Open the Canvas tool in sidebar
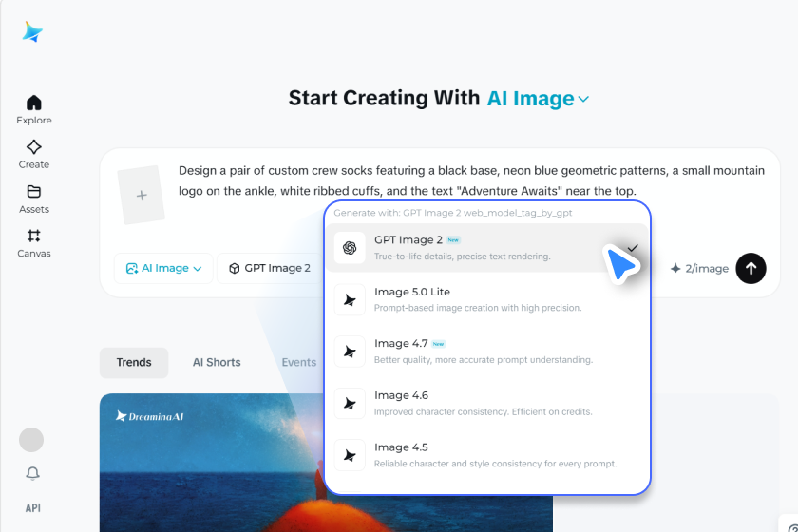Viewport: 798px width, 532px height. pyautogui.click(x=33, y=243)
